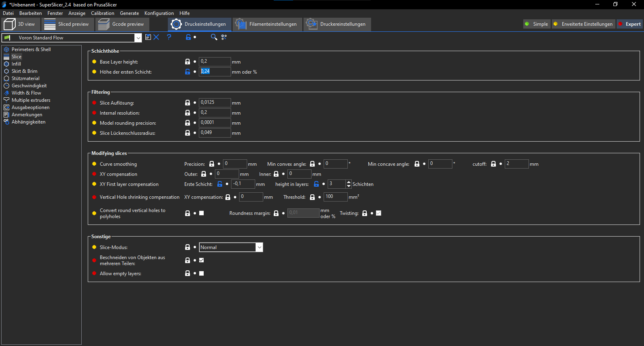Switch to 3D view tab
The image size is (644, 346).
click(20, 24)
